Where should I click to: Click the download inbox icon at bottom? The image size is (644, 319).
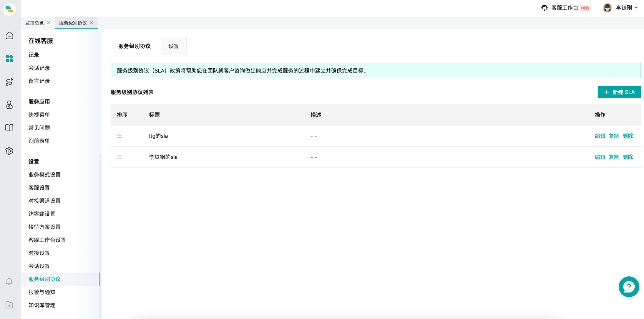point(9,305)
